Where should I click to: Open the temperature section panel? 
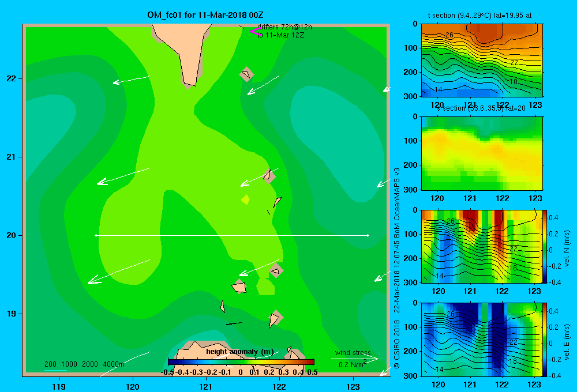(482, 60)
